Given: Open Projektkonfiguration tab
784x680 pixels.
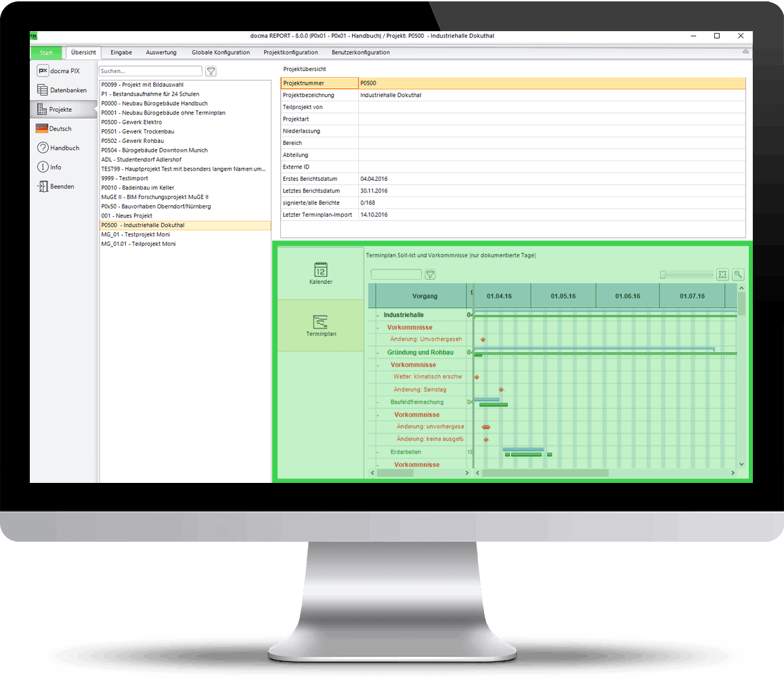Looking at the screenshot, I should (290, 53).
